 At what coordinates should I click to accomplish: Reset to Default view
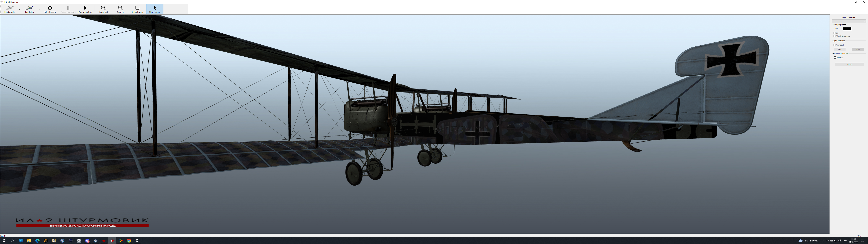click(x=137, y=8)
